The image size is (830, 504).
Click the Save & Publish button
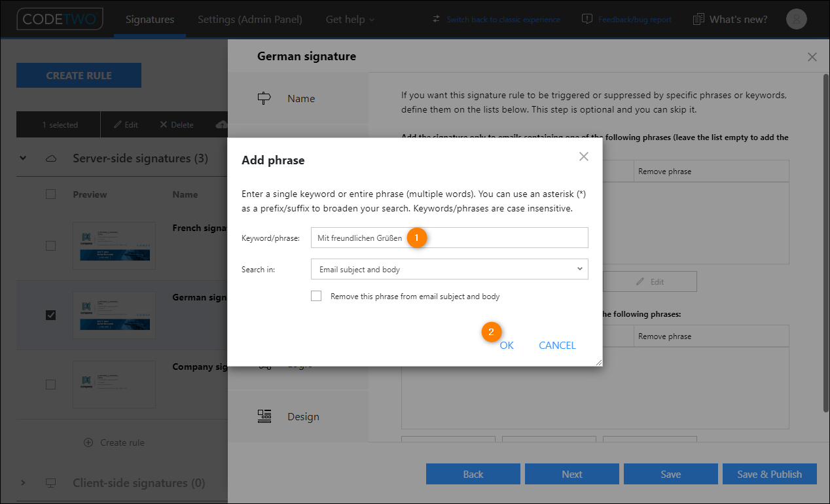770,474
